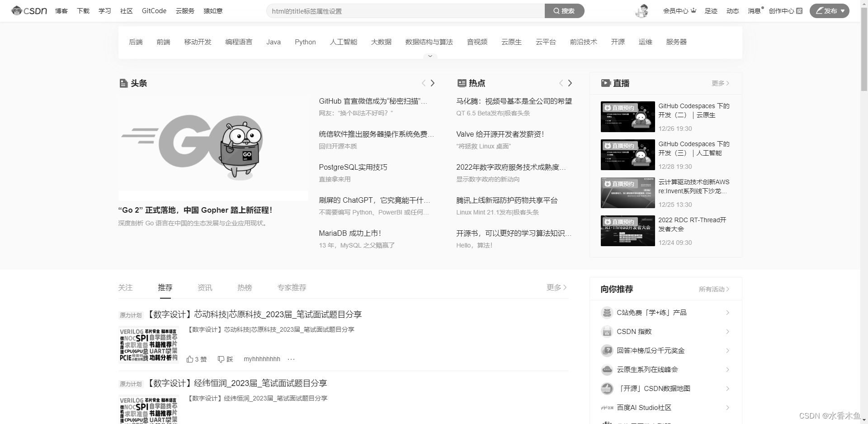Open author link myhhhhhhhh
Viewport: 868px width, 424px height.
point(262,359)
